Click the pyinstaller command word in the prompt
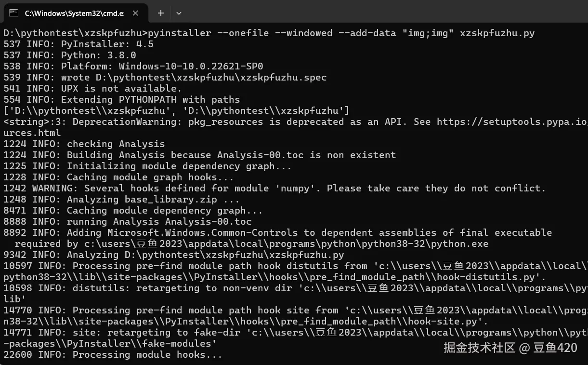588x365 pixels. 180,33
